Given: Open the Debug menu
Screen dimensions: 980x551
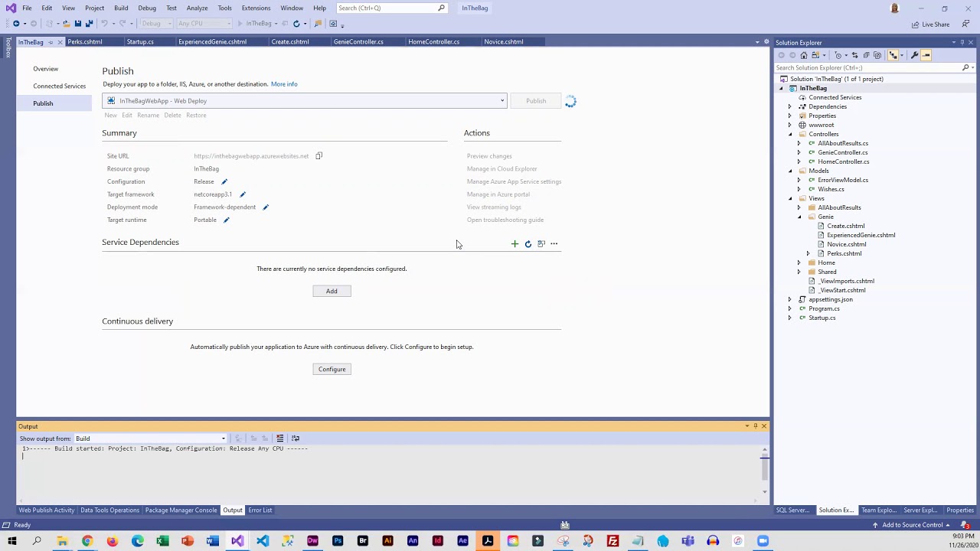Looking at the screenshot, I should [147, 8].
